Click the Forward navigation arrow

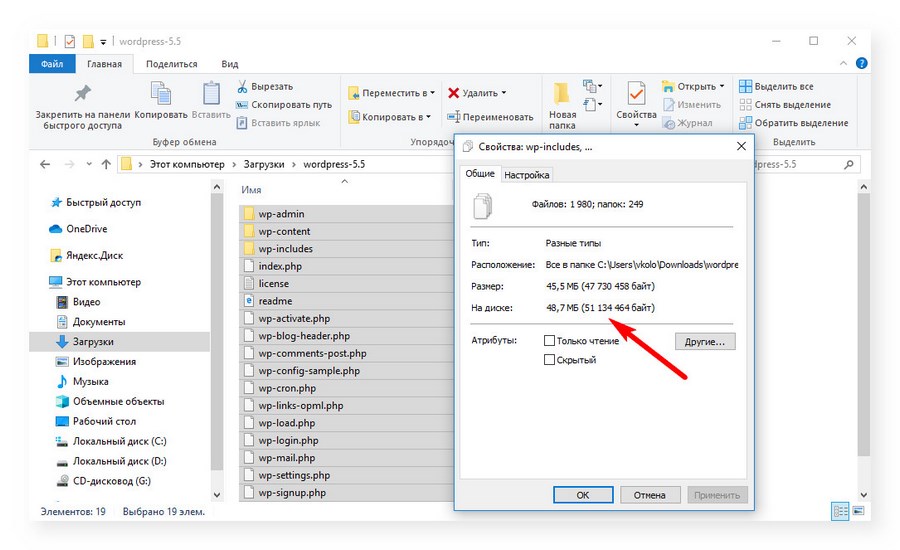pyautogui.click(x=69, y=164)
